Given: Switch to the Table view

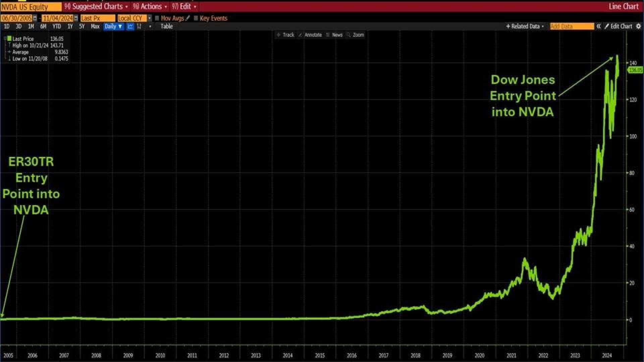Looking at the screenshot, I should tap(166, 26).
